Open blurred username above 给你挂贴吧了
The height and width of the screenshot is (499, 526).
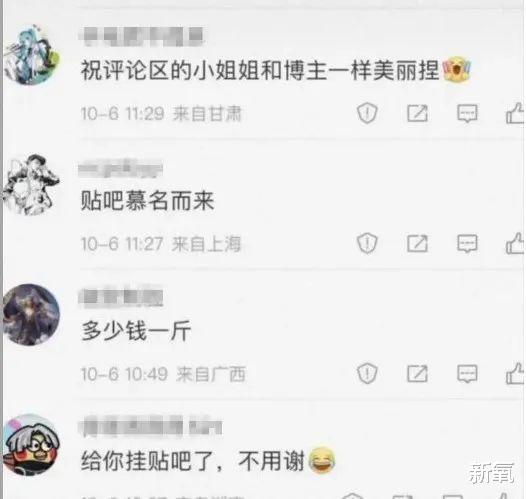(x=150, y=427)
